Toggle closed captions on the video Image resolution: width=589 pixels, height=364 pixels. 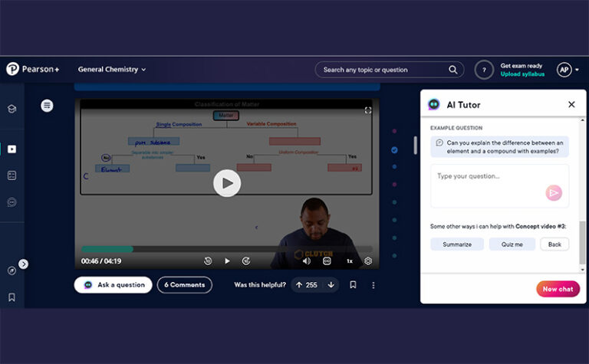coord(327,261)
